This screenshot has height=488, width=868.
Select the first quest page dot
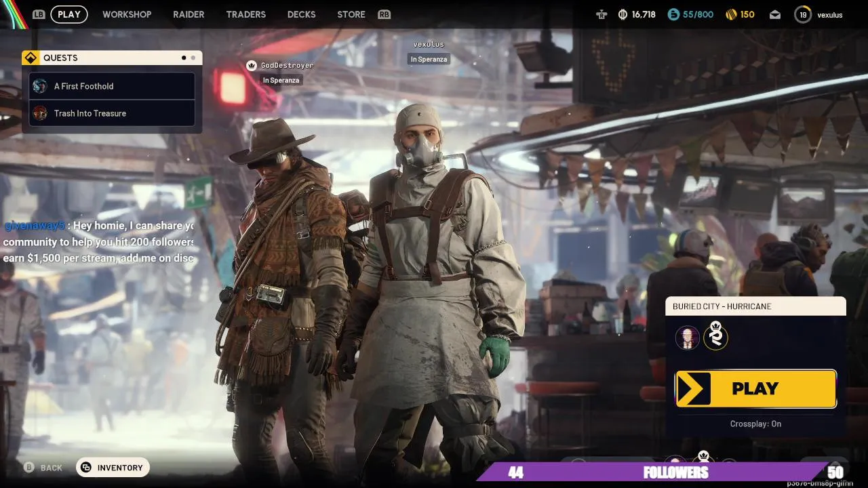point(184,58)
